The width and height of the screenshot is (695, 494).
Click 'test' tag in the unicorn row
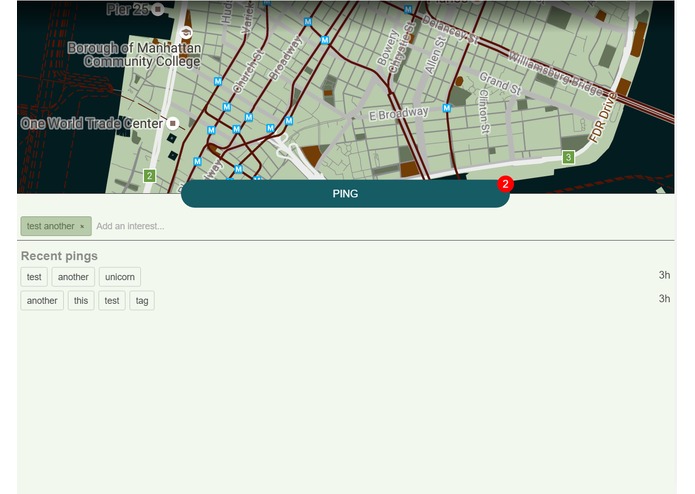click(x=34, y=277)
